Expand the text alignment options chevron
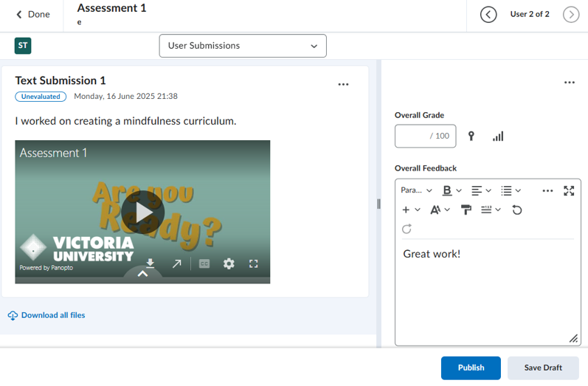The height and width of the screenshot is (386, 588). click(x=488, y=190)
